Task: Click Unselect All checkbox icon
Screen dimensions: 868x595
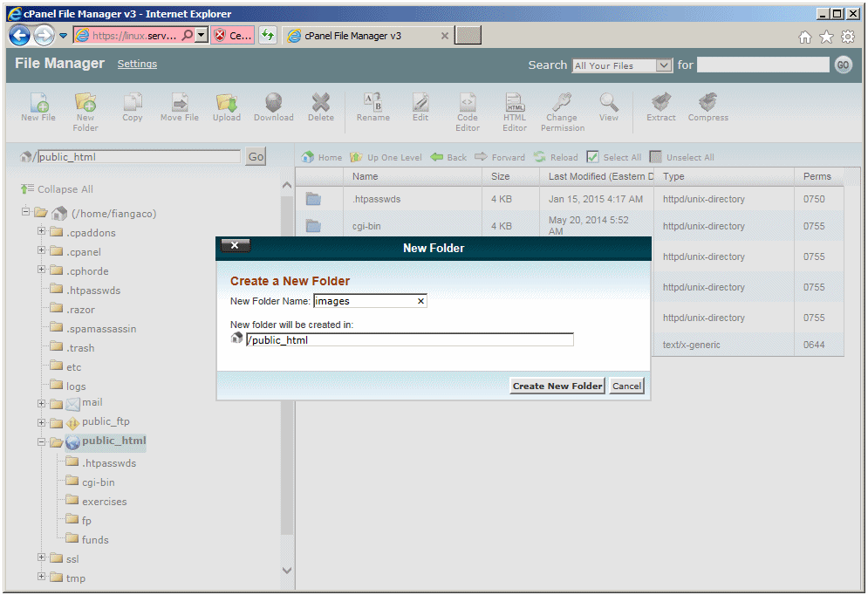Action: click(655, 157)
